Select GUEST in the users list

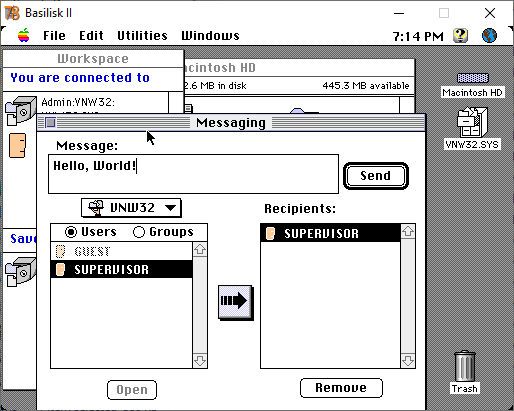pos(122,251)
